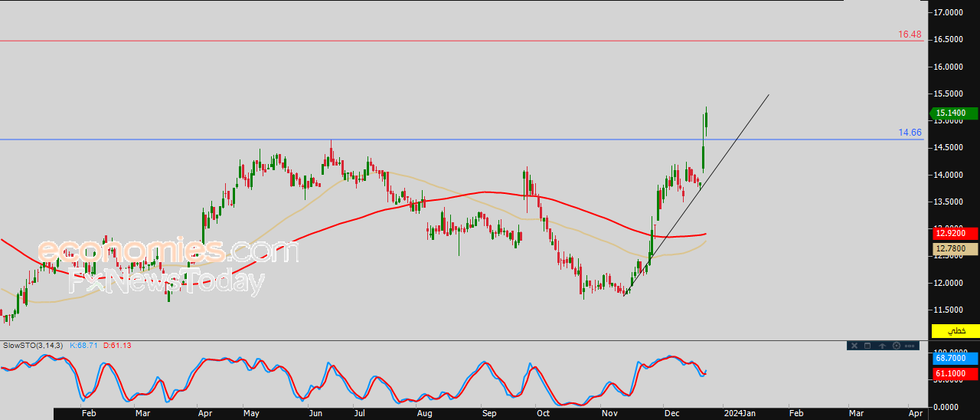Close the SlowSTO indicator pane
The image size is (980, 420).
tap(854, 346)
